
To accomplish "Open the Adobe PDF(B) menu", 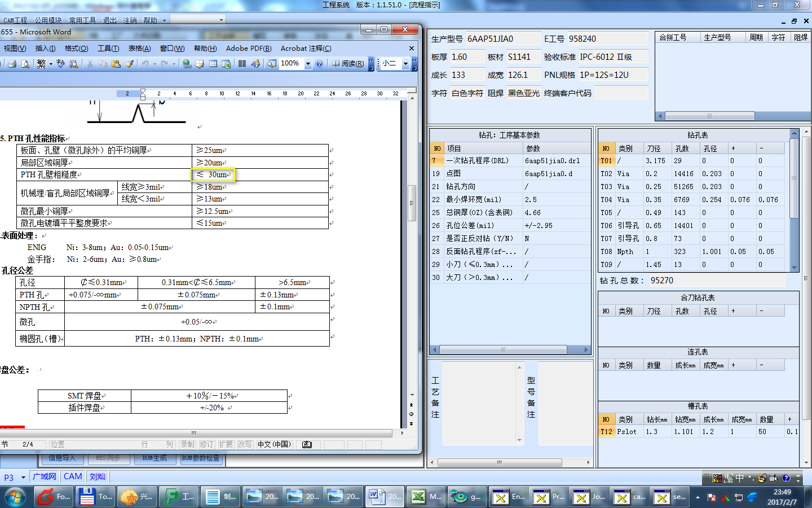I will [x=249, y=49].
